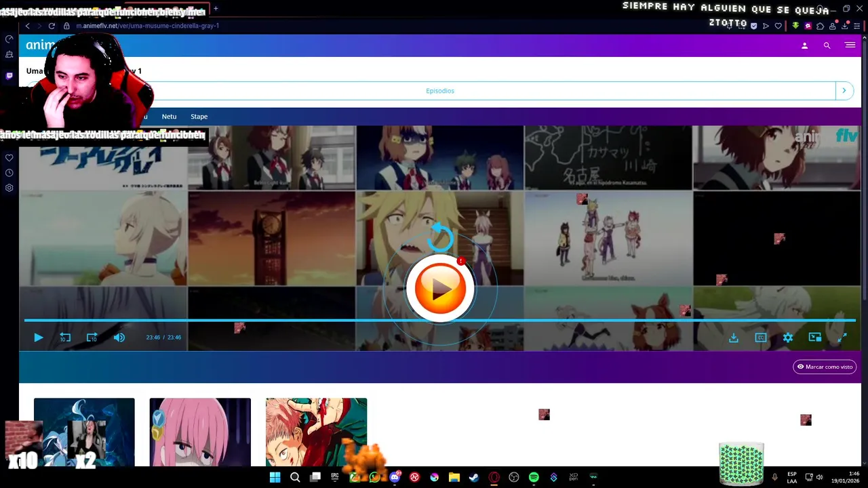The image size is (868, 488).
Task: Open the browser easy setup menu icon
Action: pos(856,26)
